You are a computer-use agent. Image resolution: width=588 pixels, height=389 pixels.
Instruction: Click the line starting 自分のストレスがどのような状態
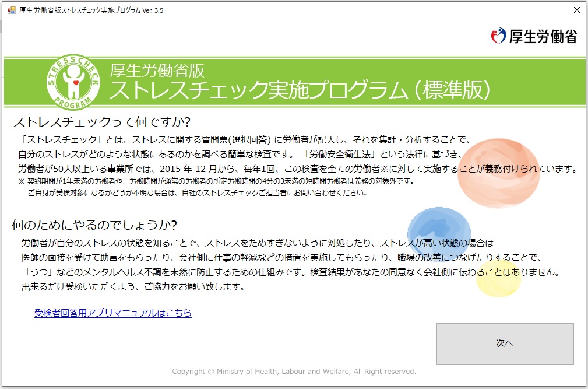pyautogui.click(x=240, y=154)
